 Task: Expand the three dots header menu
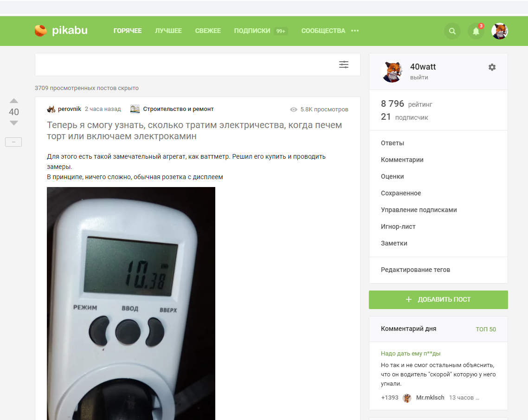click(354, 31)
